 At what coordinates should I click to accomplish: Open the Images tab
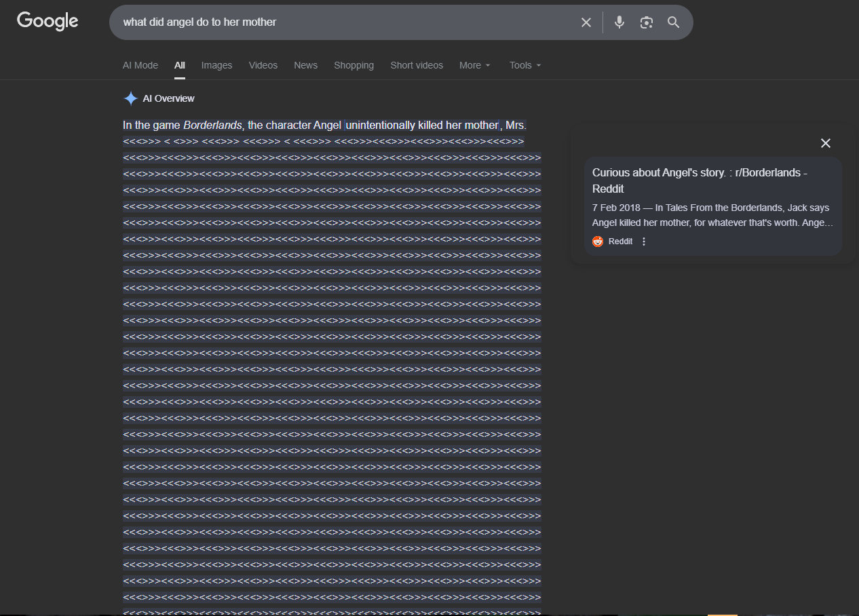[x=217, y=65]
